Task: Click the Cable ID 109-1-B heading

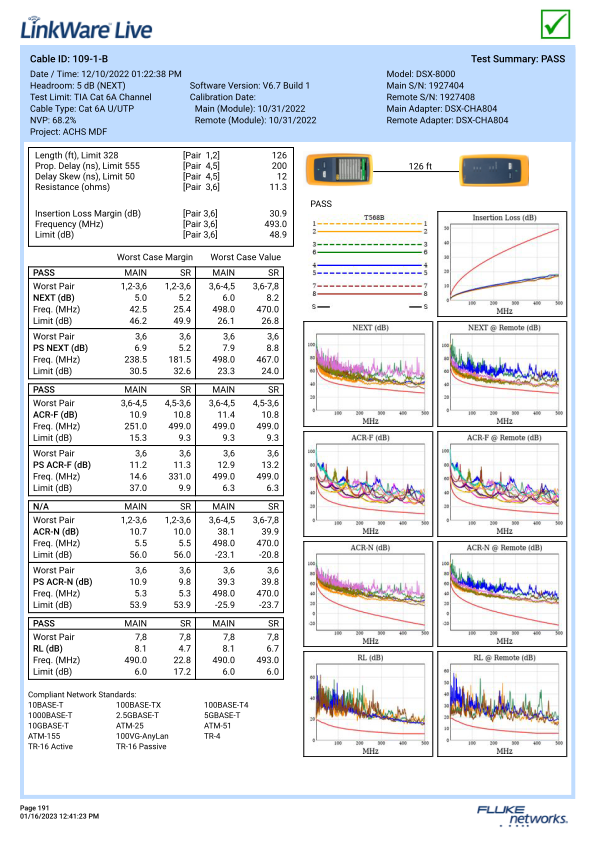Action: 69,59
